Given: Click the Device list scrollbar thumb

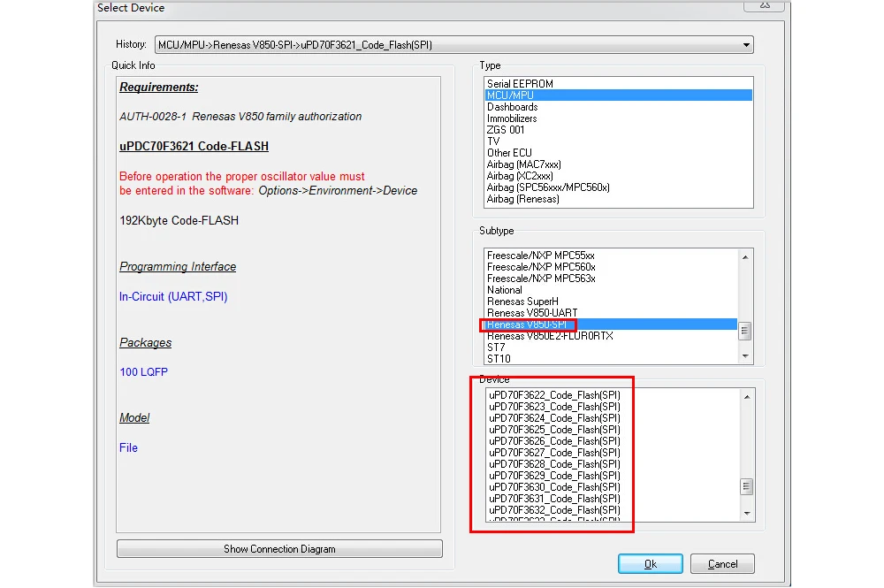Looking at the screenshot, I should tap(746, 486).
